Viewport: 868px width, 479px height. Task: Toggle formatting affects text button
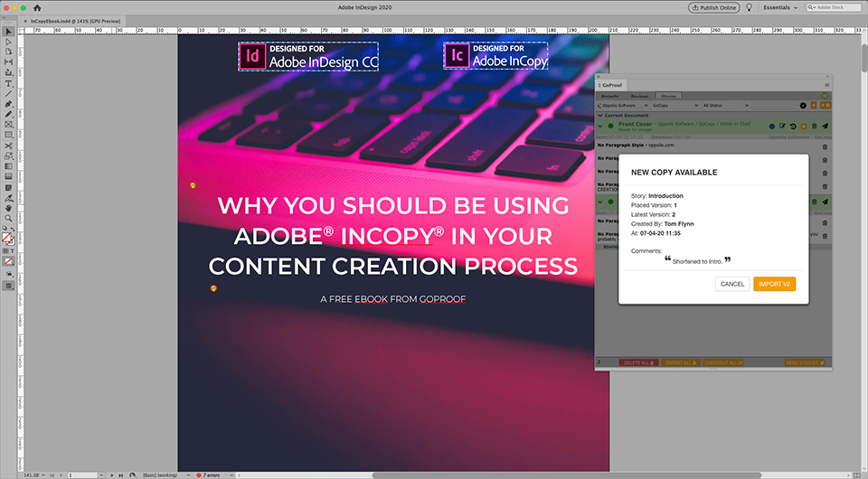point(12,250)
